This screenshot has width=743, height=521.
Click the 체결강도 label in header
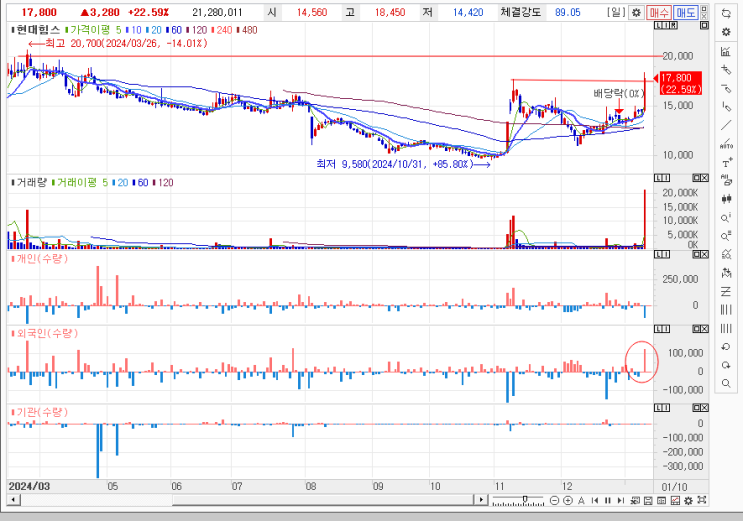point(520,12)
